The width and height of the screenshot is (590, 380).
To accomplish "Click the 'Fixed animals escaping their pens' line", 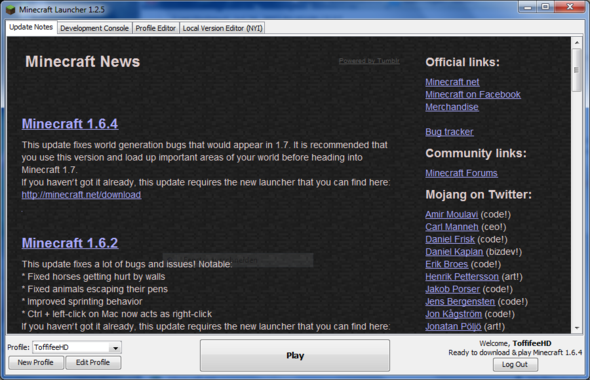I will point(95,289).
